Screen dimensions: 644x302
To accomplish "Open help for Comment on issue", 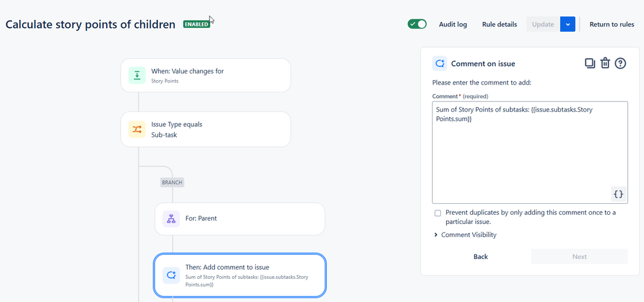I will pyautogui.click(x=621, y=63).
